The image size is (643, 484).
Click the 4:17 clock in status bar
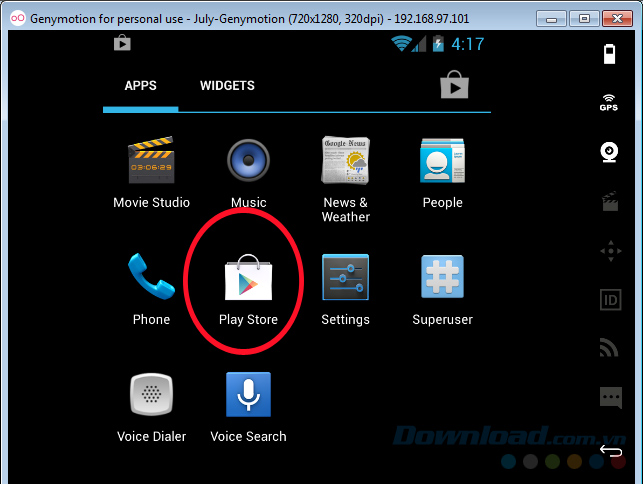(x=467, y=44)
